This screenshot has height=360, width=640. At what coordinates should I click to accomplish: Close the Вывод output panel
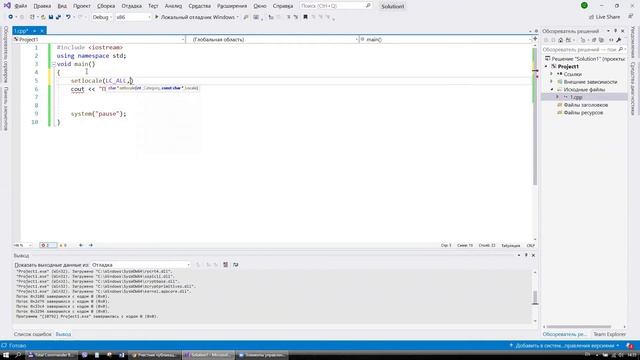point(533,256)
